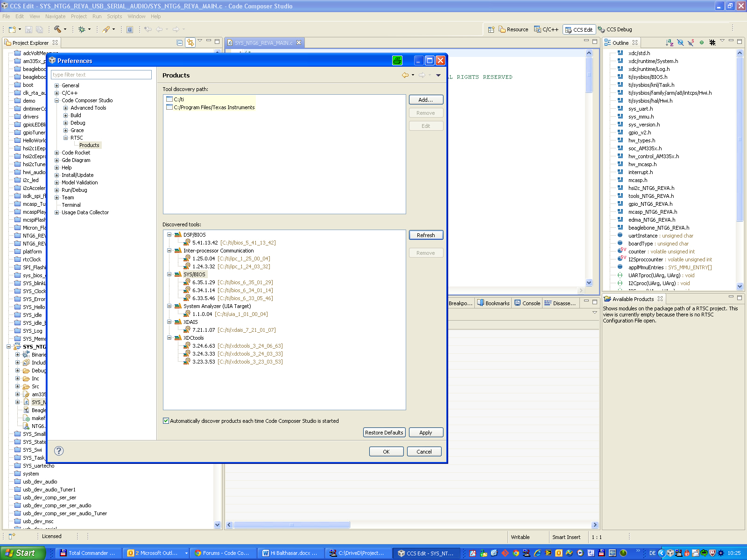Toggle Hide Inactive Elements in Outline toolbar
This screenshot has height=560, width=747.
point(712,42)
